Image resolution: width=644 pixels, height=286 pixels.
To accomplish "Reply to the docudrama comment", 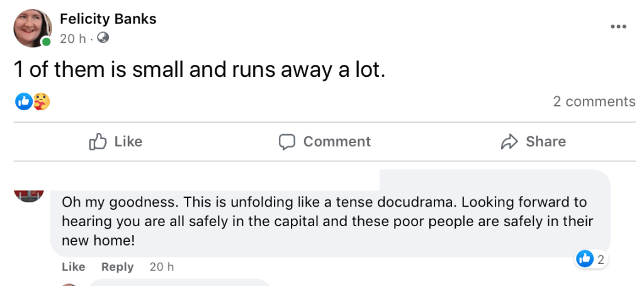I will [x=117, y=267].
